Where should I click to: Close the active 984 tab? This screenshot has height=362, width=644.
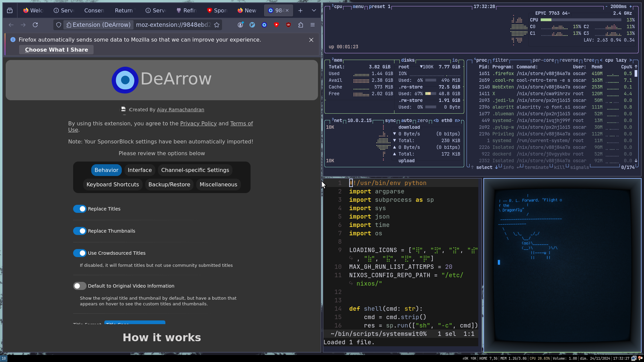coord(287,11)
